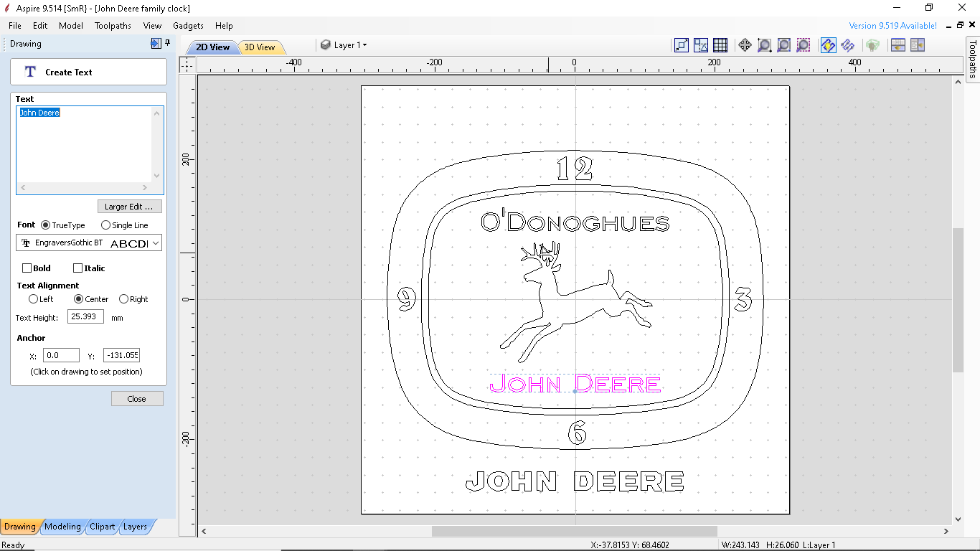
Task: Toggle toolpath drawing visibility icon
Action: [829, 44]
